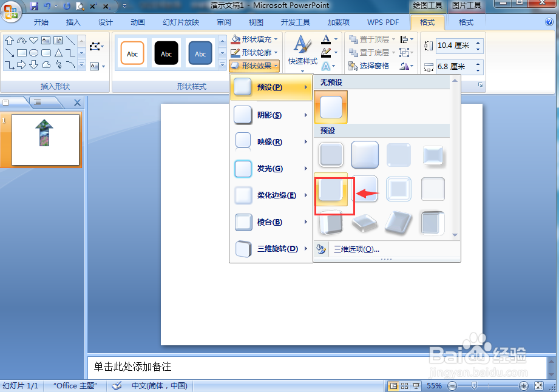The image size is (559, 392).
Task: Open shape outline (形状轮廓) dropdown
Action: (x=254, y=53)
